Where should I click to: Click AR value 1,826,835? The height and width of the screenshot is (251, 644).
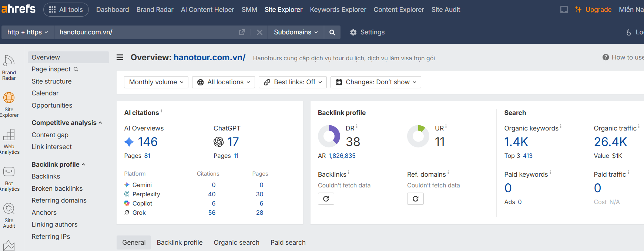pyautogui.click(x=342, y=156)
